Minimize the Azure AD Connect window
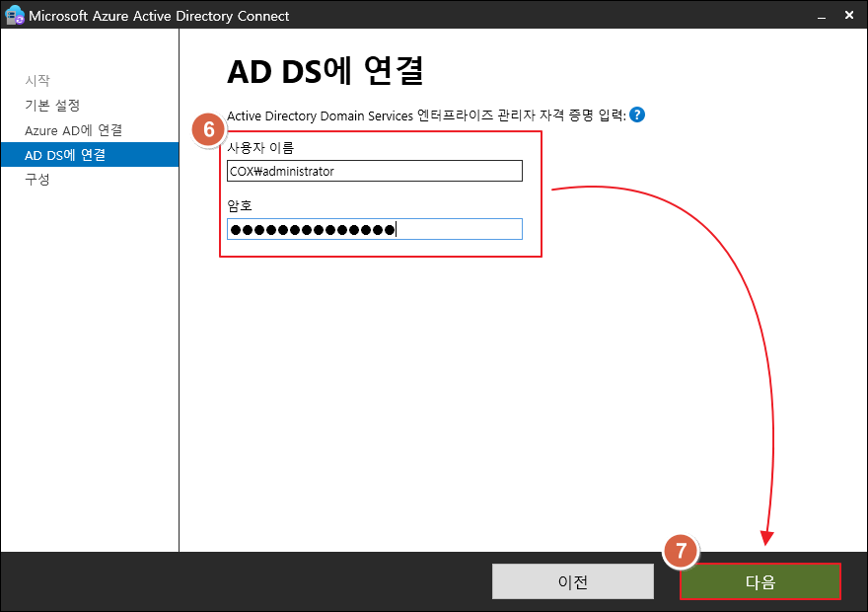The height and width of the screenshot is (612, 868). [x=822, y=16]
